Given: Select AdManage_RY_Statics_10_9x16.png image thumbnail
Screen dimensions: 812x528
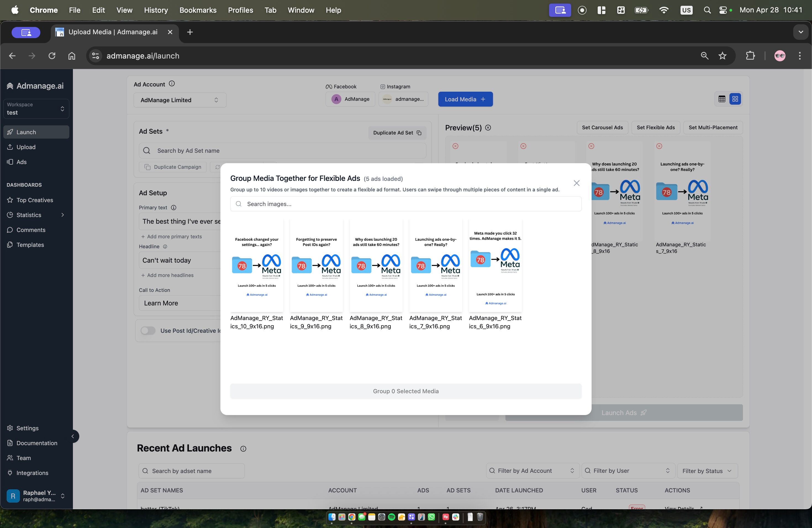Looking at the screenshot, I should point(257,266).
